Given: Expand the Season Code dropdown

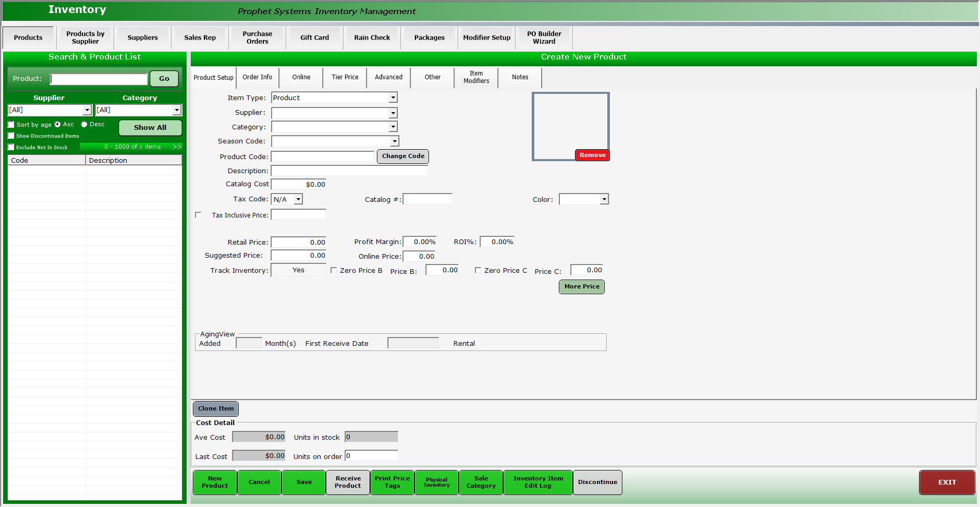Looking at the screenshot, I should tap(394, 141).
